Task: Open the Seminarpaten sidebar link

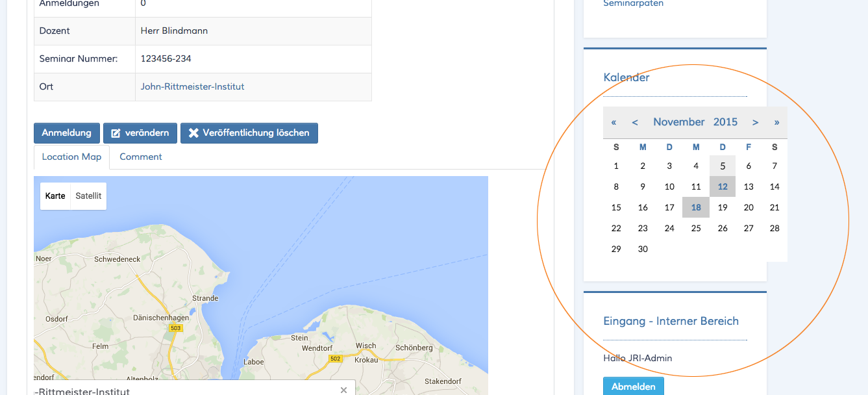Action: click(x=633, y=4)
